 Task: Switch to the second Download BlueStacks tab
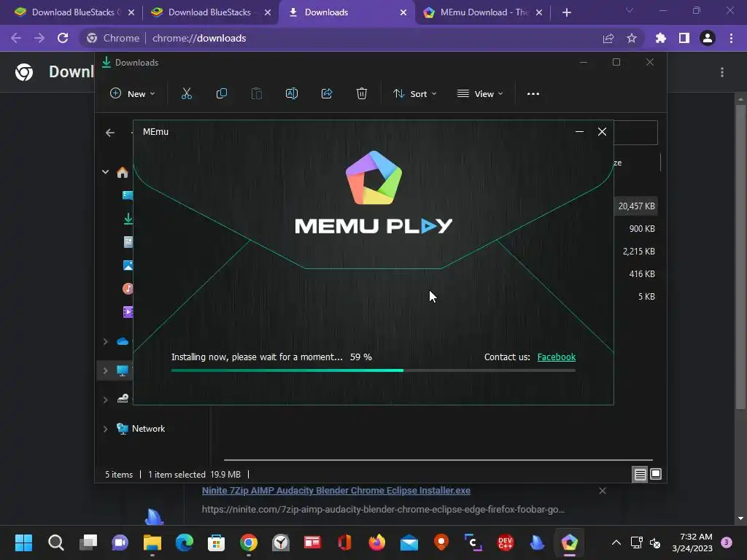click(x=211, y=12)
